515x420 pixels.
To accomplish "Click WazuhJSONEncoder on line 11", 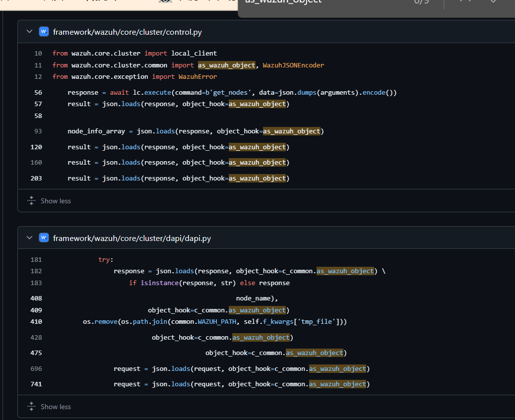I will 293,65.
